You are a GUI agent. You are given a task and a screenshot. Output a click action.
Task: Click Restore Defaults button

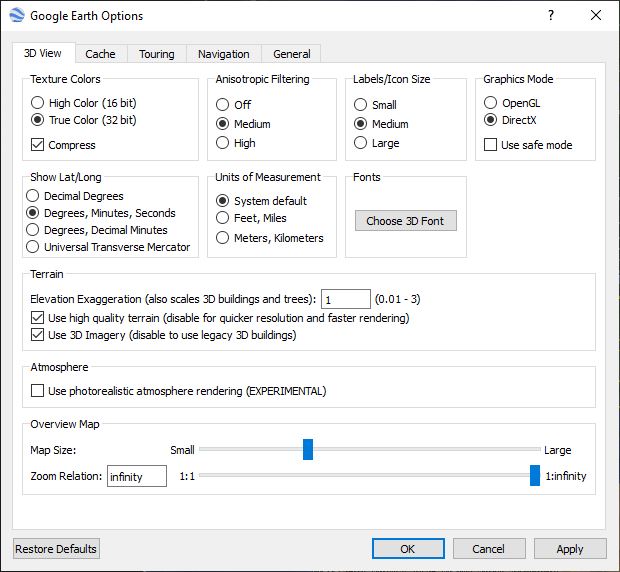[x=56, y=549]
